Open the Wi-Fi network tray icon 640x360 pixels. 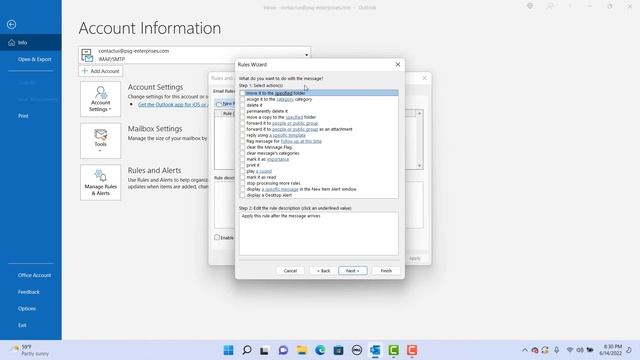click(x=570, y=350)
